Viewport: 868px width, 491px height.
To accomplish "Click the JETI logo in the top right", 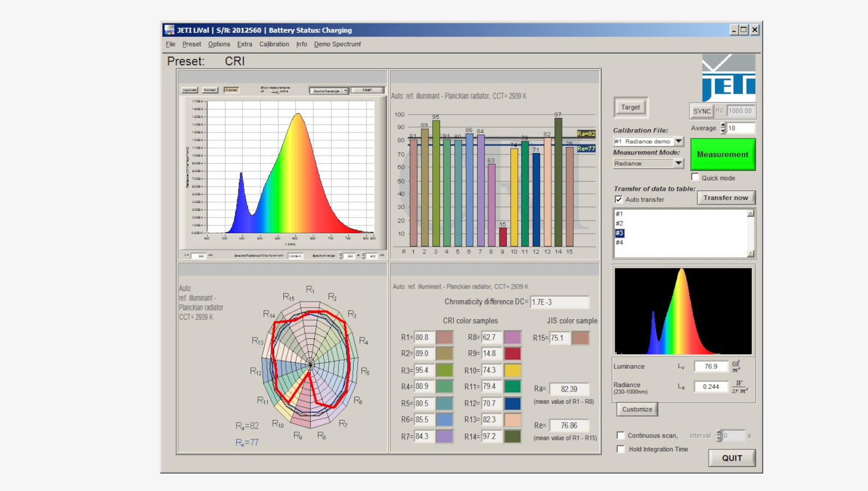I will click(728, 78).
